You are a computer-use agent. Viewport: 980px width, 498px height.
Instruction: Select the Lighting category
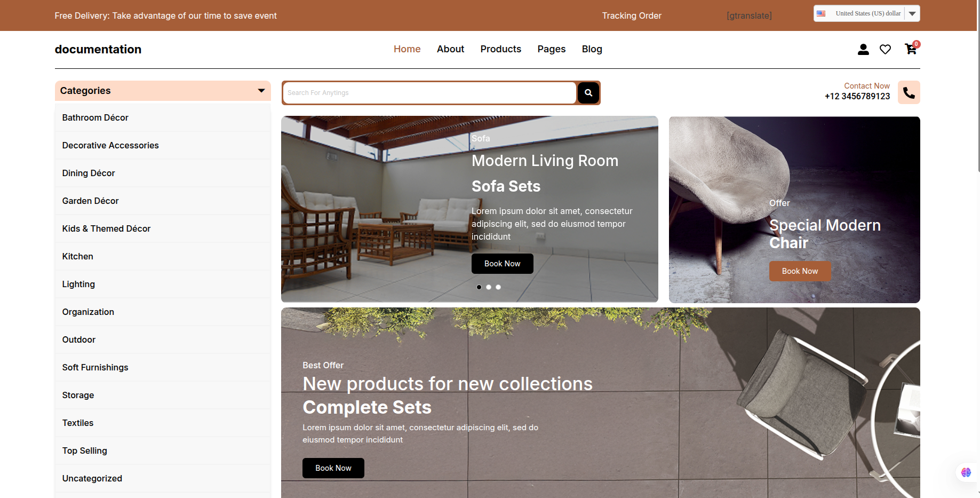click(x=78, y=284)
